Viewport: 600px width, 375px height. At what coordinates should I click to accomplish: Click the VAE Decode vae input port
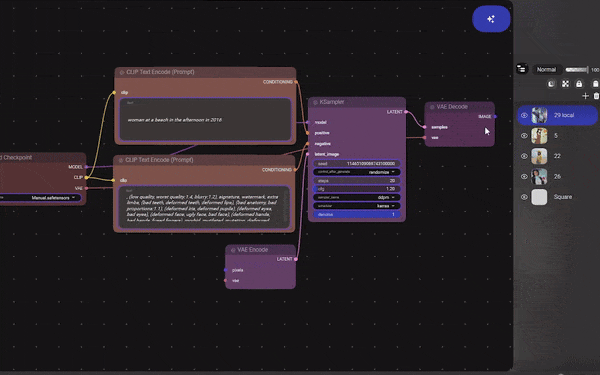(x=425, y=138)
